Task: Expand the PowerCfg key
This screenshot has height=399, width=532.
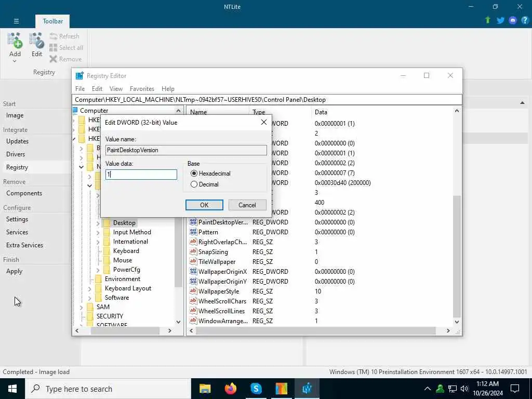Action: (x=98, y=270)
